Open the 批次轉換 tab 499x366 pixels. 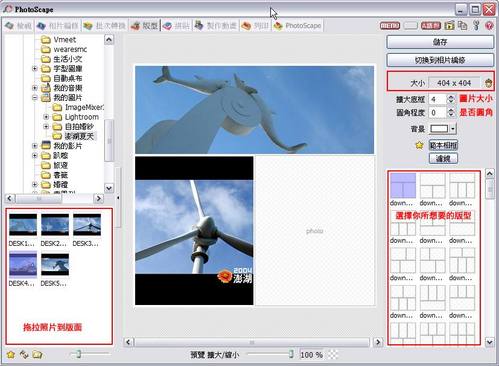coord(104,26)
